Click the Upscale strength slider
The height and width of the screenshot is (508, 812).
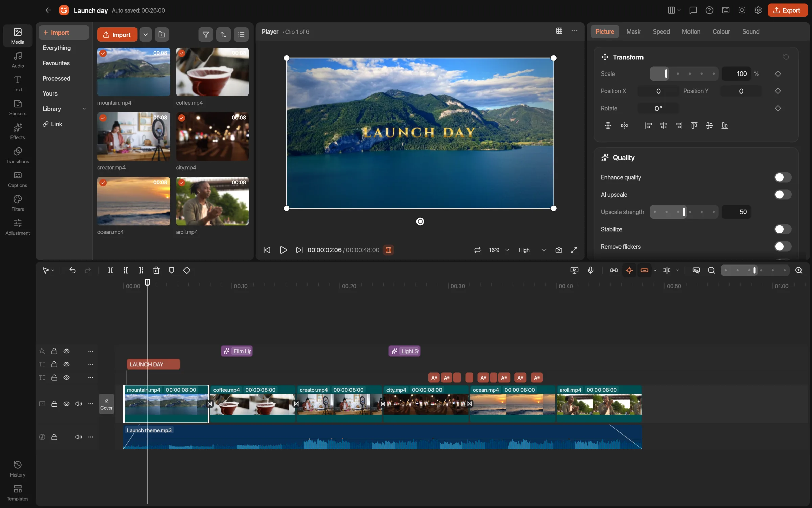684,212
